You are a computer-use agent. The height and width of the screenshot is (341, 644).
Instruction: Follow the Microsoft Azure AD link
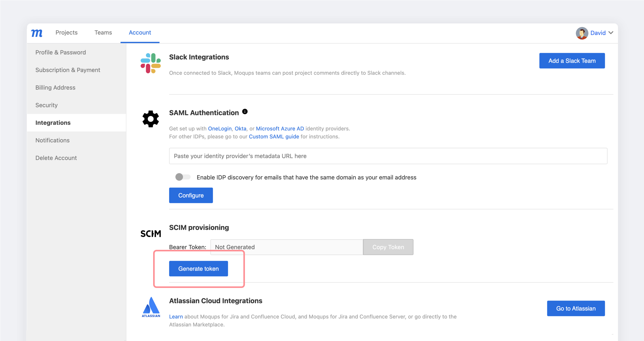click(x=280, y=129)
